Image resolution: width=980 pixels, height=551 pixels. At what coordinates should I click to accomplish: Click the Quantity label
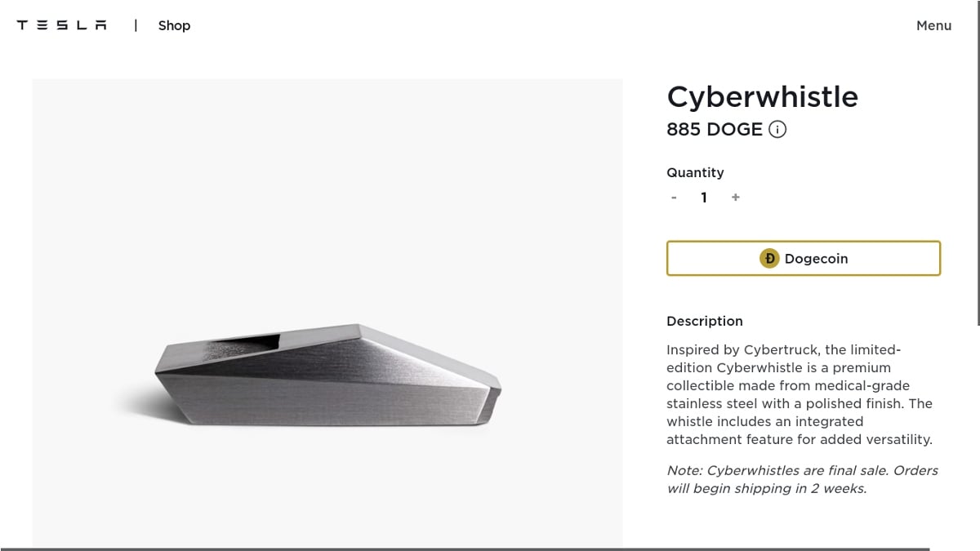tap(695, 172)
